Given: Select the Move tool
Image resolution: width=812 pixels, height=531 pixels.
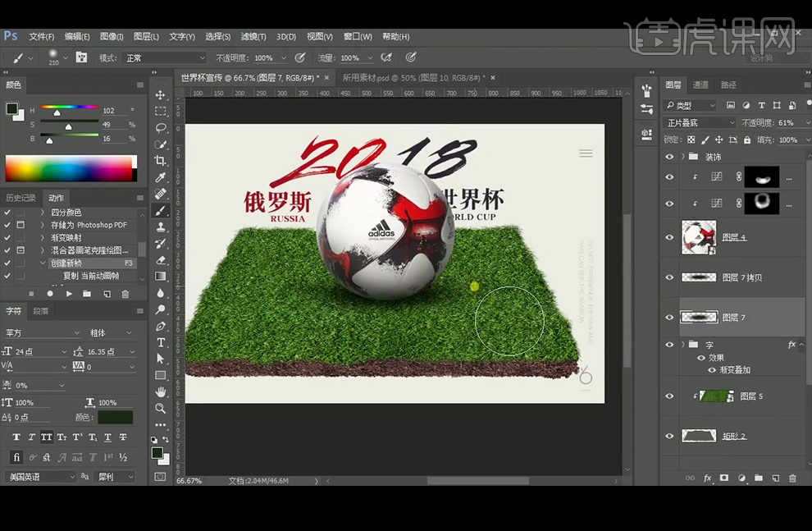Looking at the screenshot, I should [x=161, y=95].
